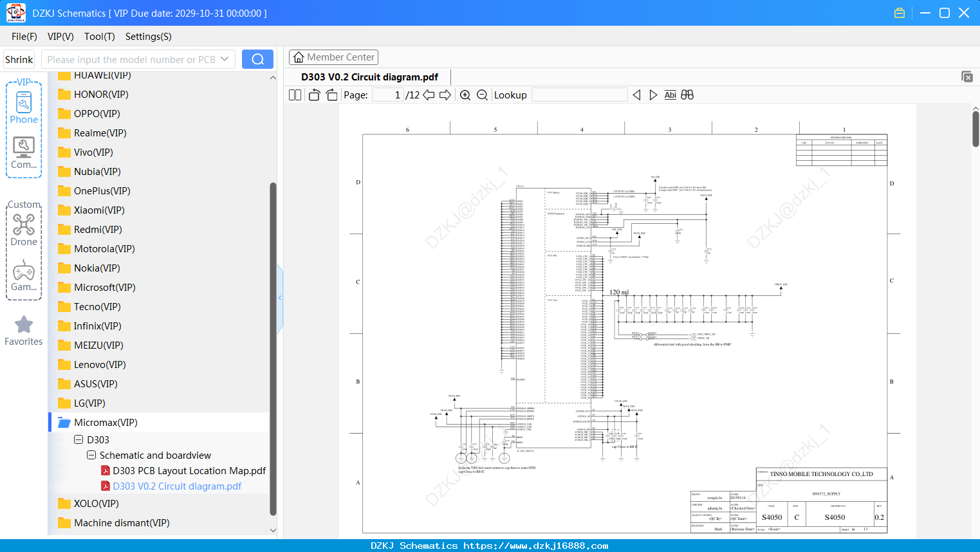
Task: Collapse the D303 tree node
Action: click(79, 440)
